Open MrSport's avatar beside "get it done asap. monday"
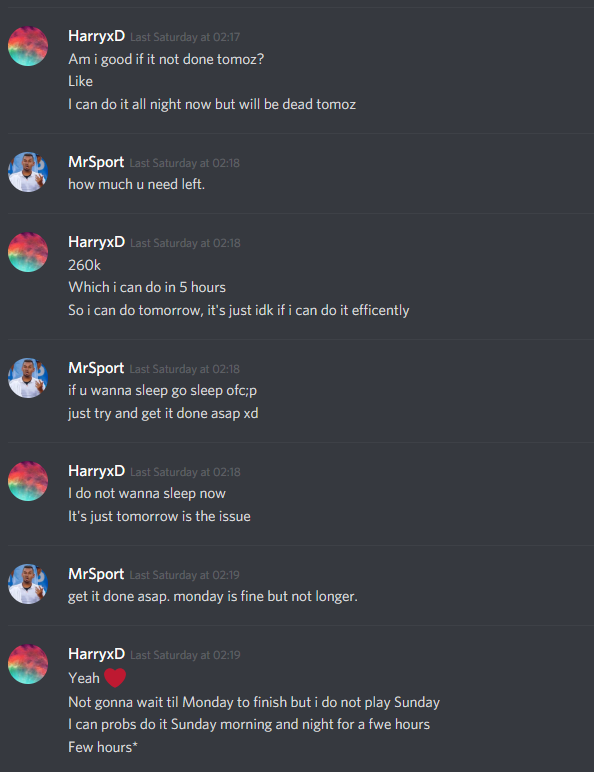 coord(28,584)
